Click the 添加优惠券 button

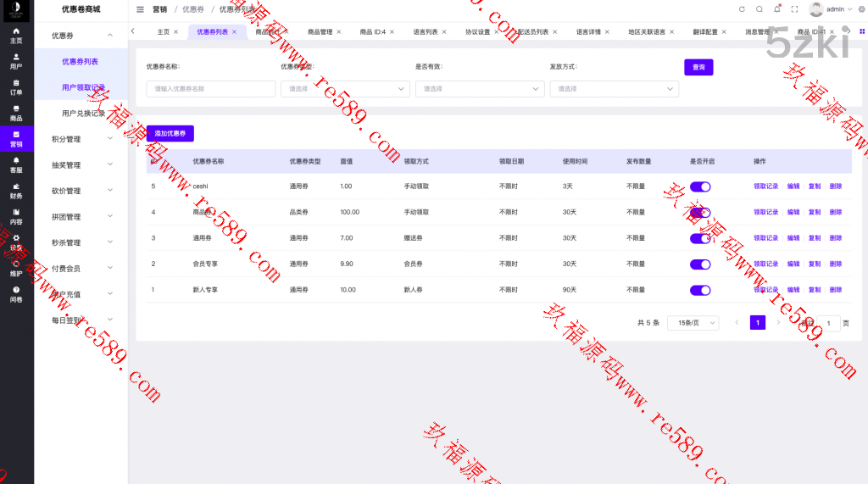[x=170, y=133]
